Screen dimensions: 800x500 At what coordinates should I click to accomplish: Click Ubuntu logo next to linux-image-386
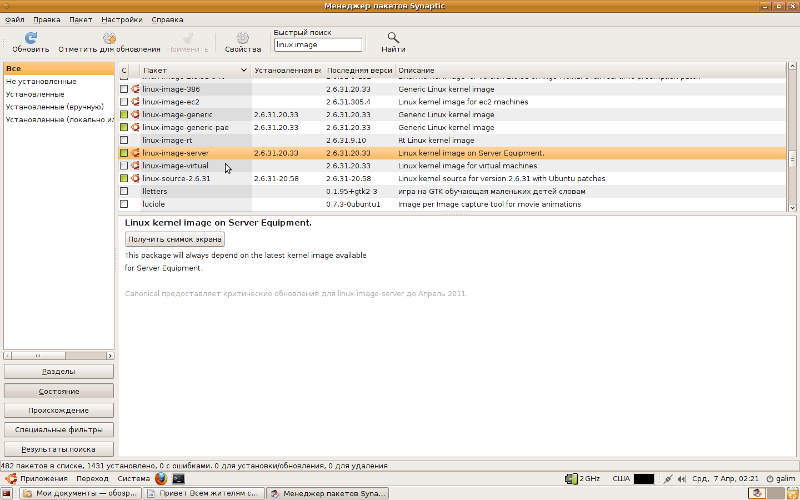click(135, 89)
